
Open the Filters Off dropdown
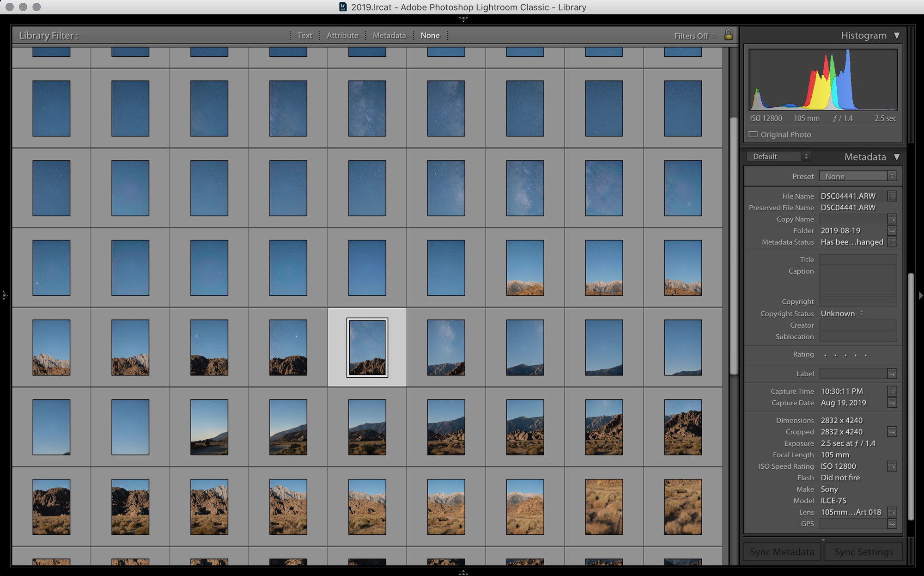point(695,36)
